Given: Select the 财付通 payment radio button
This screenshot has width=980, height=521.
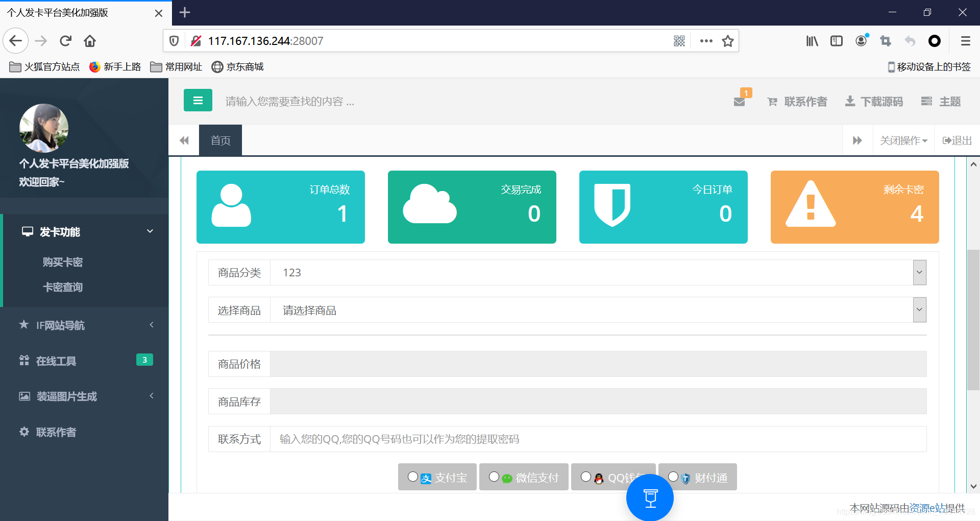Looking at the screenshot, I should coord(673,477).
